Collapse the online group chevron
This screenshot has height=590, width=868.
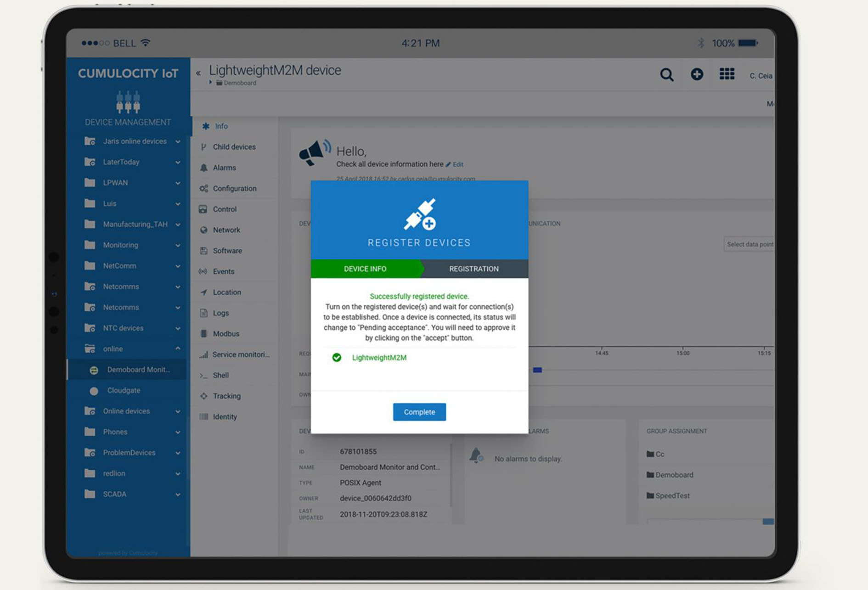click(x=178, y=349)
